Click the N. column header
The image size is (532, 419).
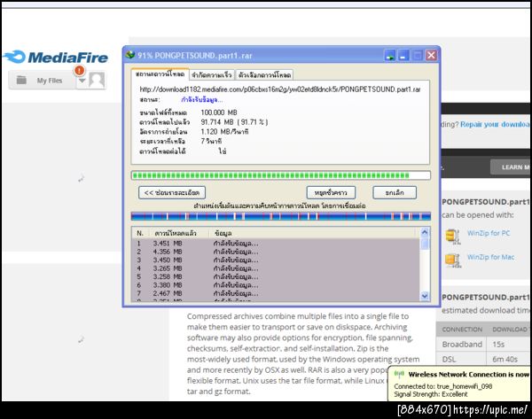click(140, 233)
